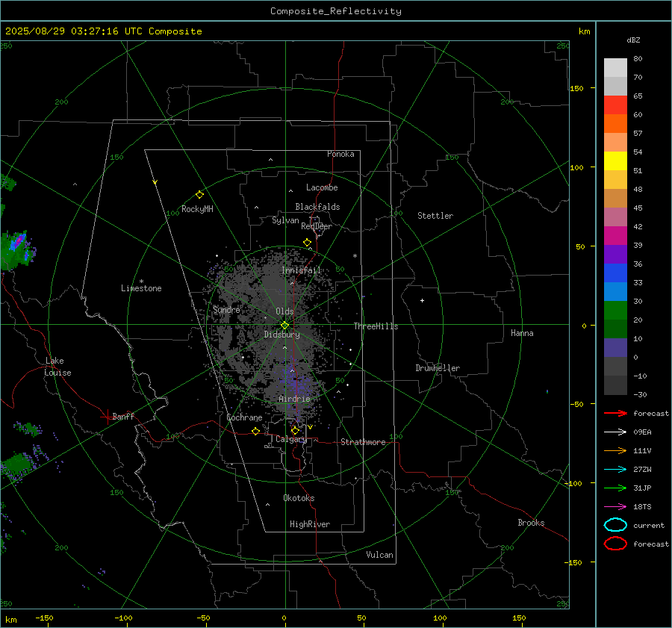Click the Drumheller city label
The width and height of the screenshot is (672, 628).
[438, 368]
